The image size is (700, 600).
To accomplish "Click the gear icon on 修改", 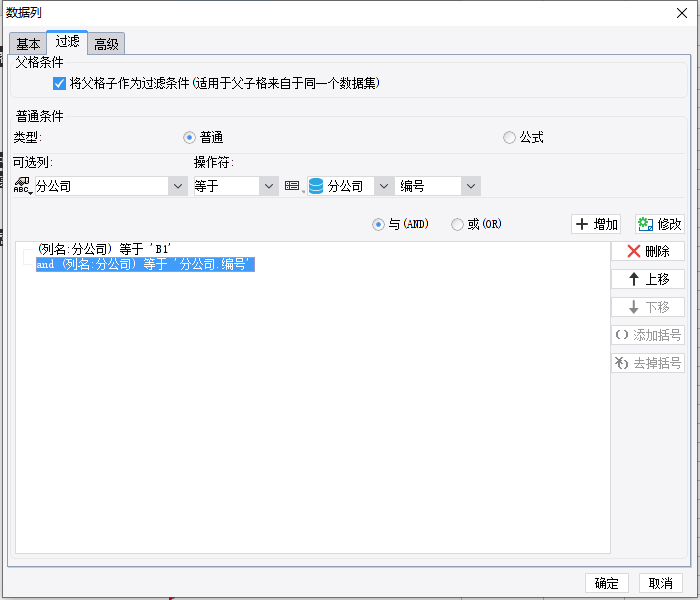I will 646,224.
